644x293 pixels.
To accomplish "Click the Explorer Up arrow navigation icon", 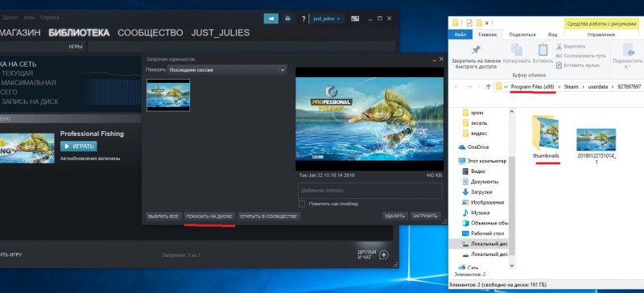I will [x=488, y=87].
